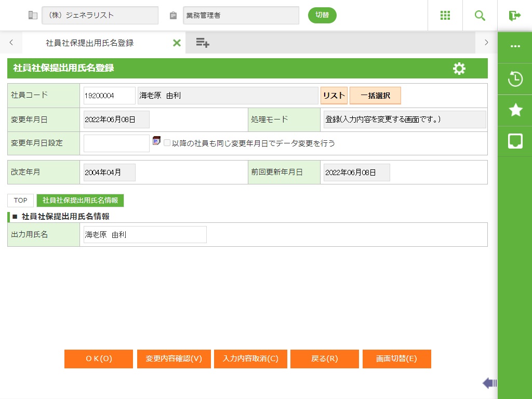This screenshot has height=399, width=532.
Task: Open the inbox tray icon in sidebar
Action: 515,141
